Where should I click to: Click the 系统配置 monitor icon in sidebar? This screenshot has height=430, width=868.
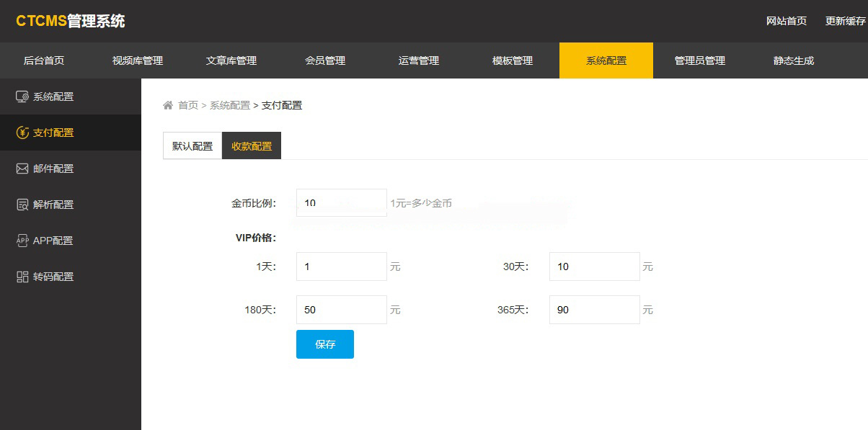click(22, 97)
